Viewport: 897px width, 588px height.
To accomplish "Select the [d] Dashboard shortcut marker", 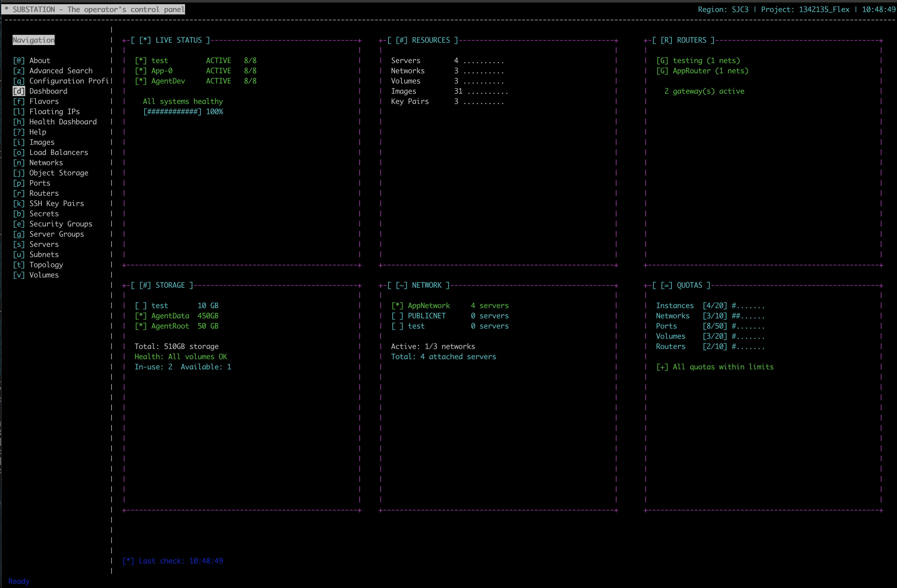I will click(19, 91).
